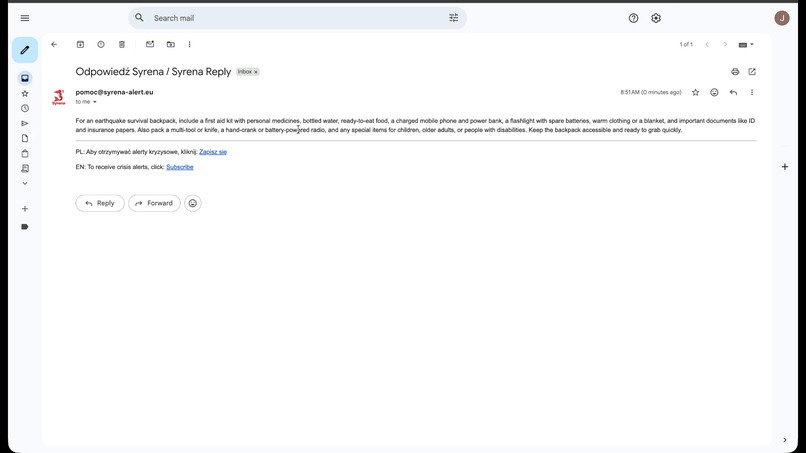Viewport: 806px width, 453px height.
Task: Click the search magnifier icon
Action: (139, 17)
